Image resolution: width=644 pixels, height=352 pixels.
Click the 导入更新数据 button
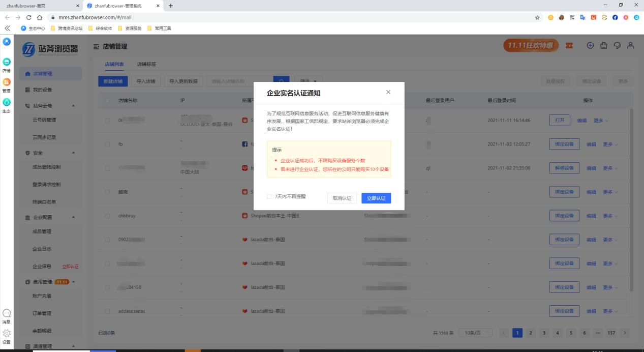point(184,81)
